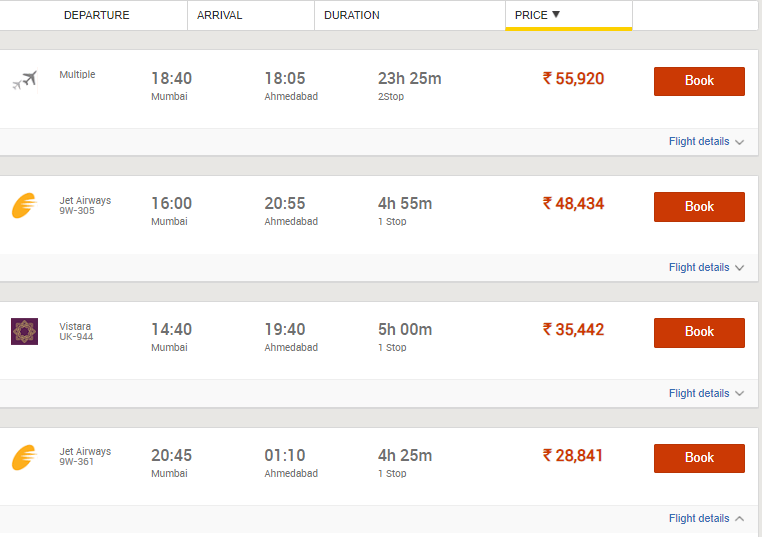
Task: Click Jet Airways logo for flight 9W-305
Action: pos(24,206)
